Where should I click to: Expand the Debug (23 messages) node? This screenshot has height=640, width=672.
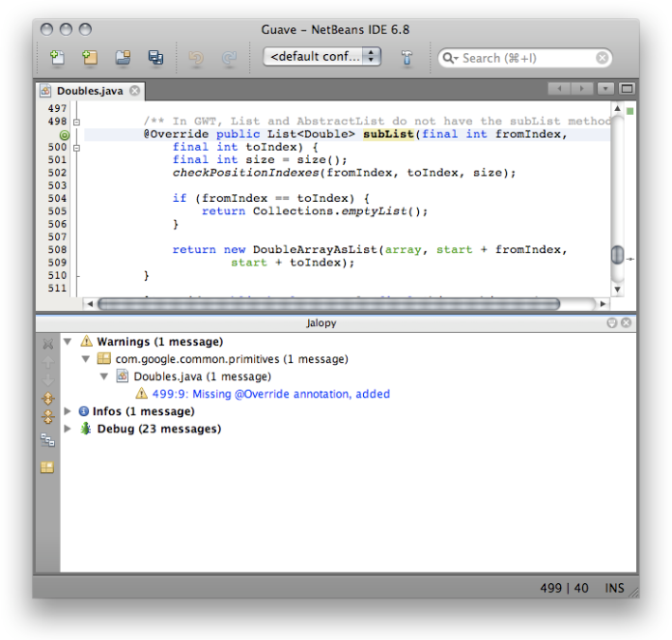(68, 429)
